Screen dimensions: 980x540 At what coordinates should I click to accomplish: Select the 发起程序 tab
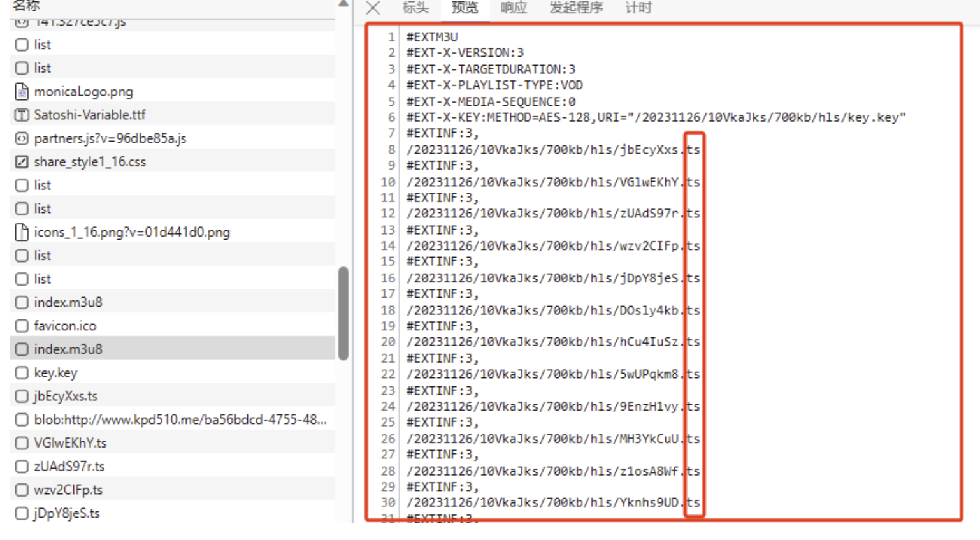pyautogui.click(x=576, y=8)
